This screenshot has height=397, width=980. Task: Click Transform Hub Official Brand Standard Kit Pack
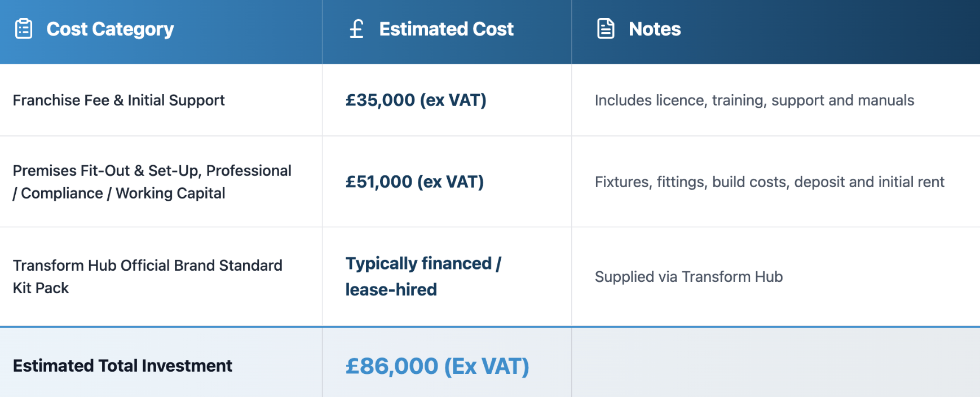point(148,276)
